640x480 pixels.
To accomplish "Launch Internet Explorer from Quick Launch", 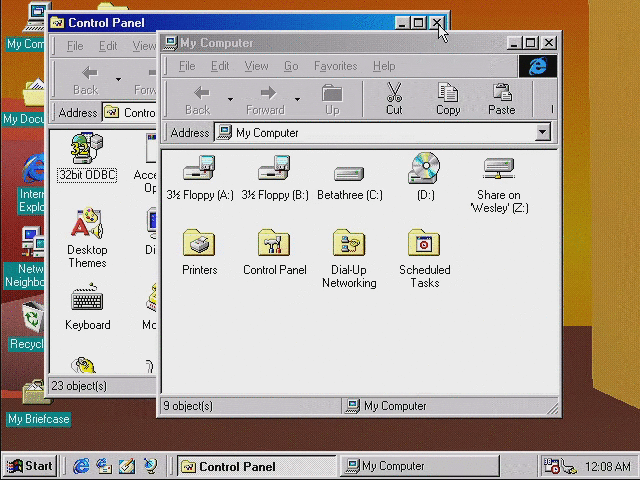I will (x=81, y=466).
